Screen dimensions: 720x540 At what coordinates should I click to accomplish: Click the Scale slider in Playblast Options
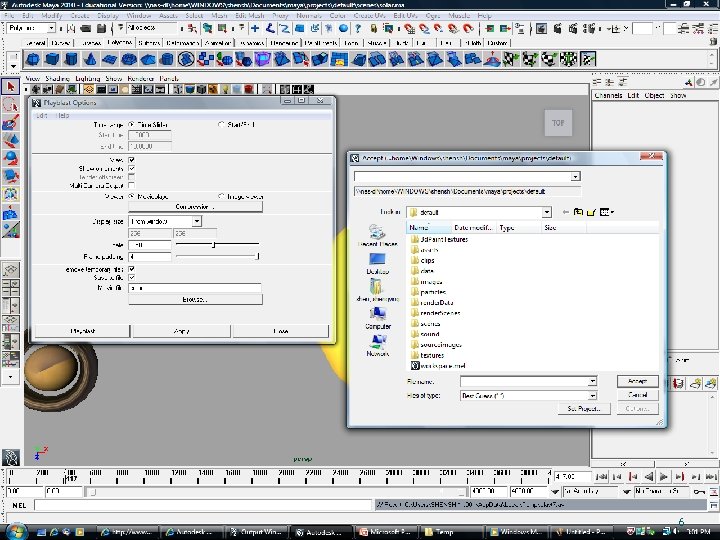click(216, 244)
